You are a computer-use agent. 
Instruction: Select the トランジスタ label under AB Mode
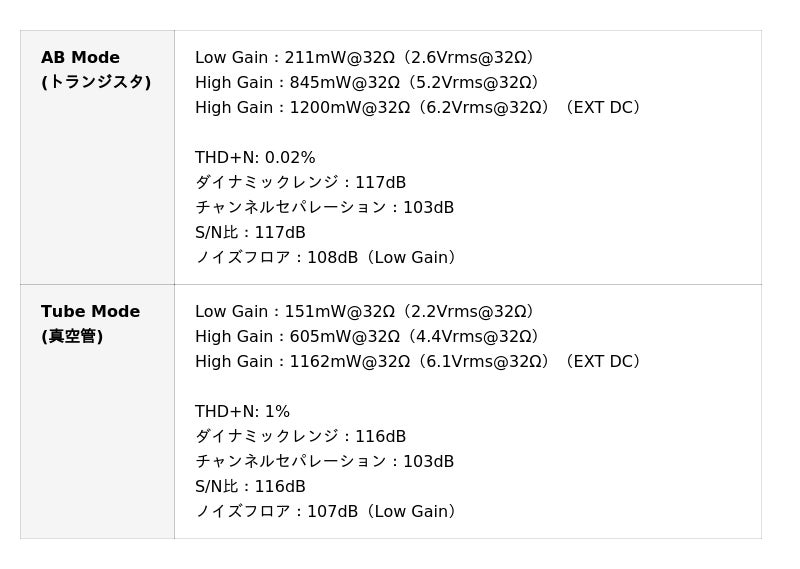96,82
